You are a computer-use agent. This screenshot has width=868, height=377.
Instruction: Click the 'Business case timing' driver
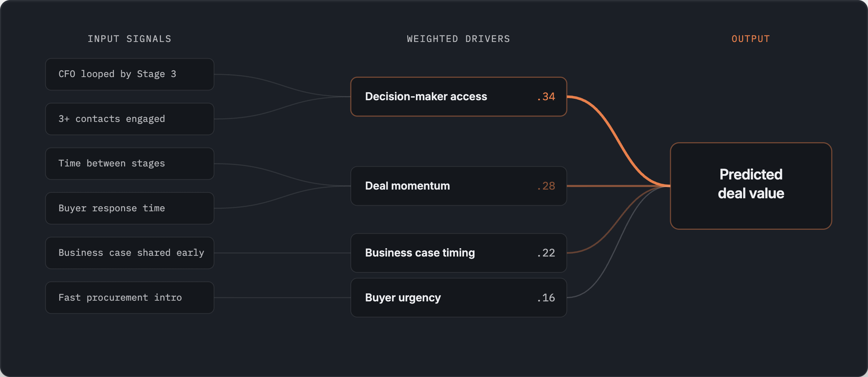tap(459, 253)
